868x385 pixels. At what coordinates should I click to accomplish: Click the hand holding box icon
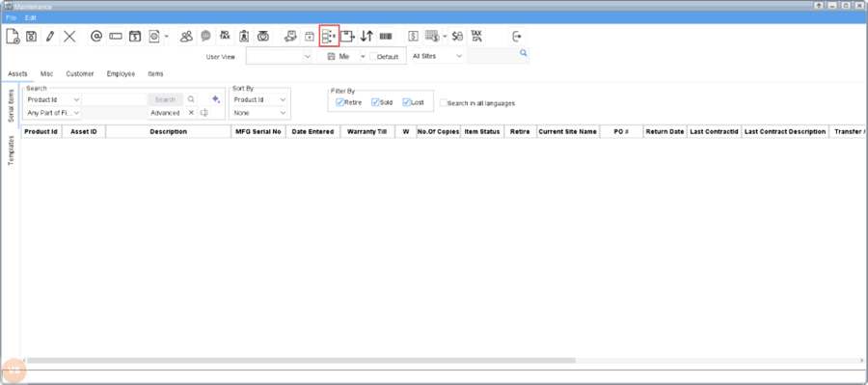pos(290,37)
